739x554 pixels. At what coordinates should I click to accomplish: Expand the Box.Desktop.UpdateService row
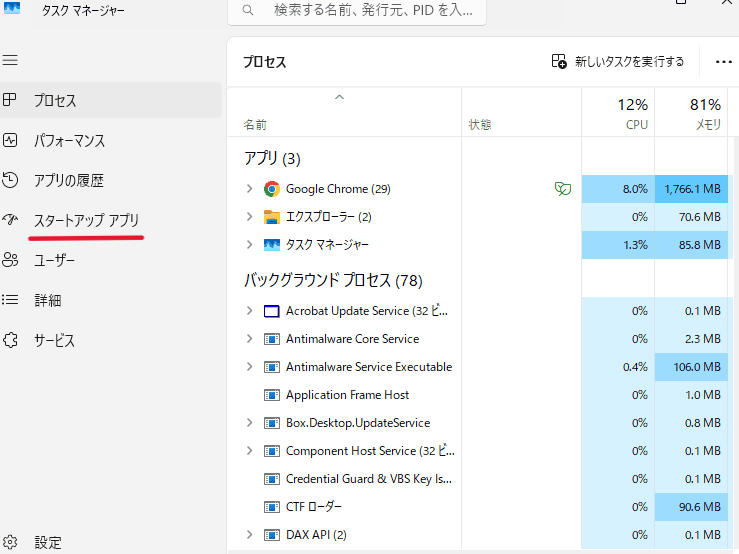pyautogui.click(x=249, y=422)
